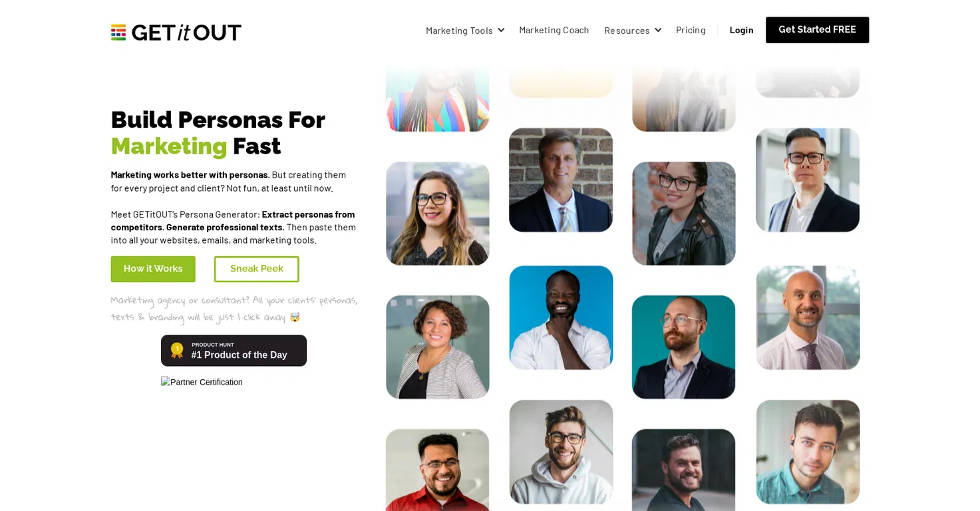The width and height of the screenshot is (980, 511).
Task: Click the Product Hunt medal icon
Action: (x=177, y=351)
